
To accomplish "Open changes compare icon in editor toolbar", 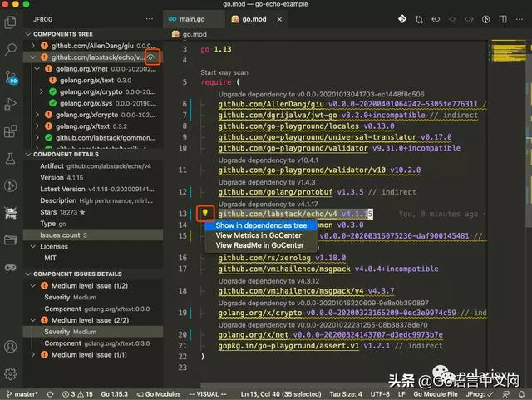I will (x=419, y=19).
